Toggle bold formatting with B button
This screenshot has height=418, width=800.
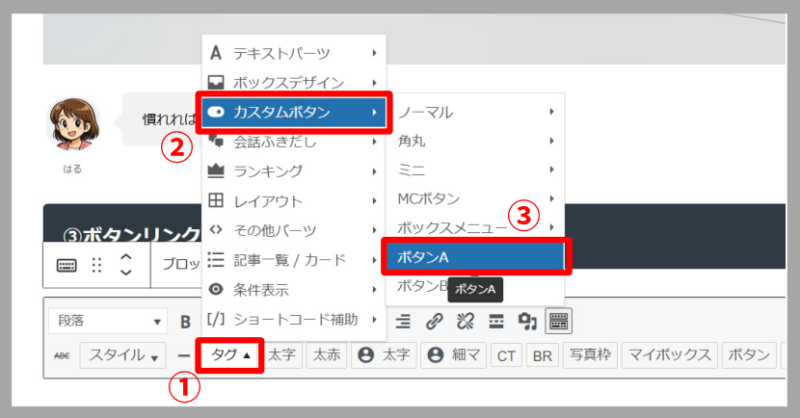pyautogui.click(x=185, y=322)
